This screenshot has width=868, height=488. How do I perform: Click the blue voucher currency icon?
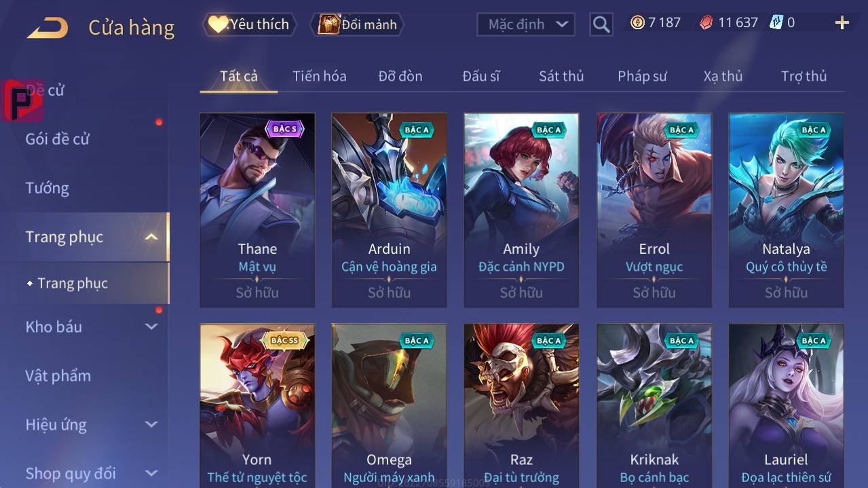point(776,22)
